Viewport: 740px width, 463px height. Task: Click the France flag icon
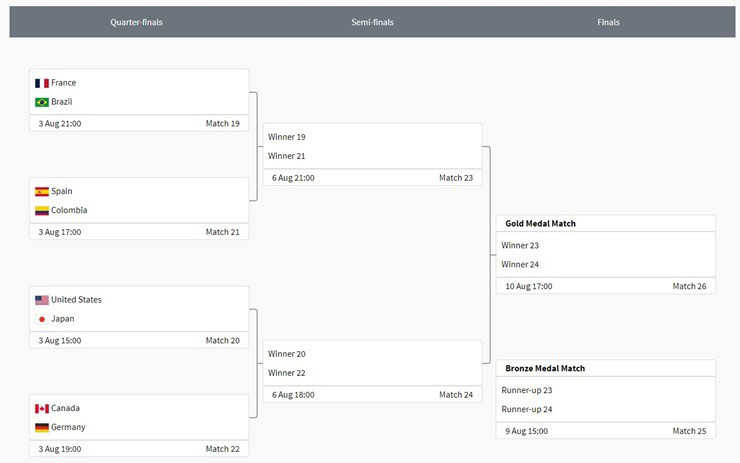(42, 83)
